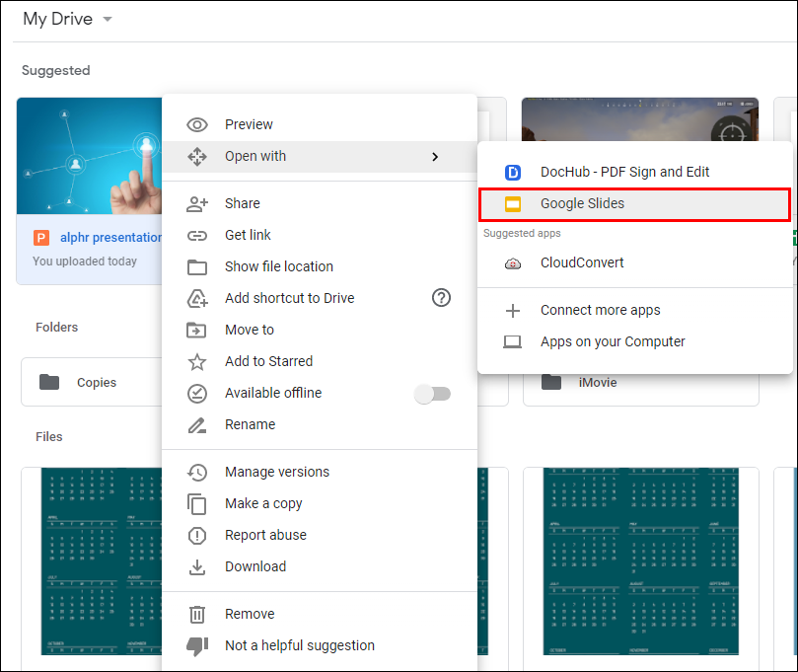The width and height of the screenshot is (798, 672).
Task: Click the Manage versions clock icon
Action: coord(197,472)
